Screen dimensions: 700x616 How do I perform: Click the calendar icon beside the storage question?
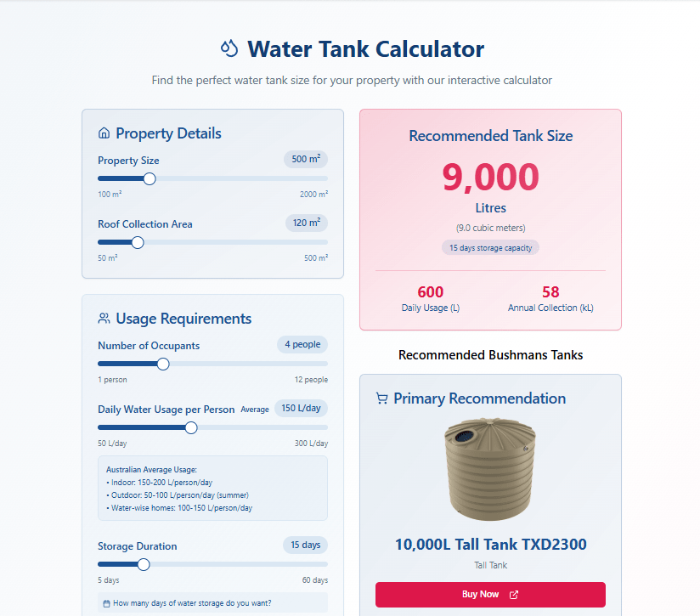tap(104, 602)
